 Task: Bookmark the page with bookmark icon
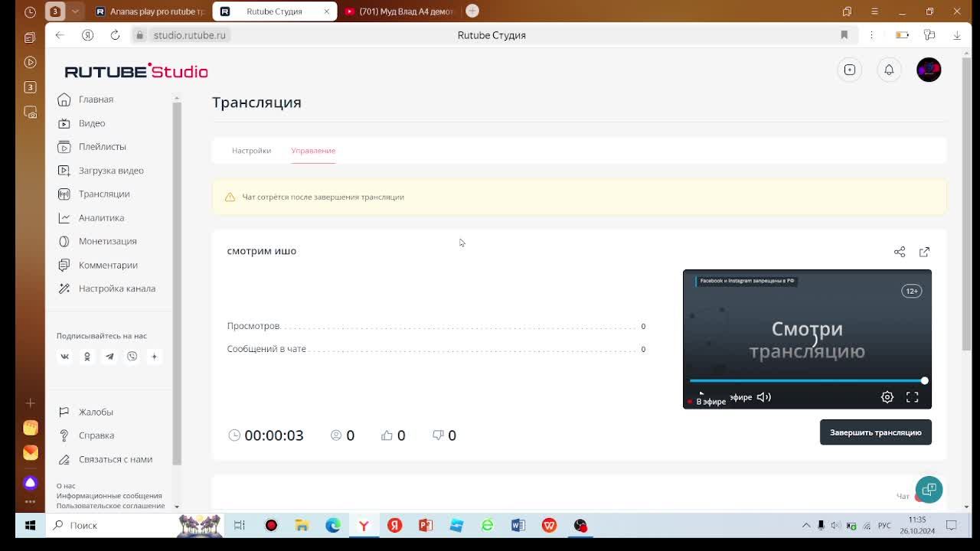844,35
